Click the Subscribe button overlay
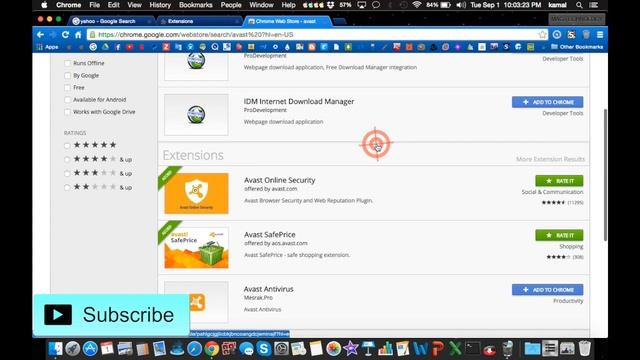Screen dimensions: 640x360 tap(111, 315)
